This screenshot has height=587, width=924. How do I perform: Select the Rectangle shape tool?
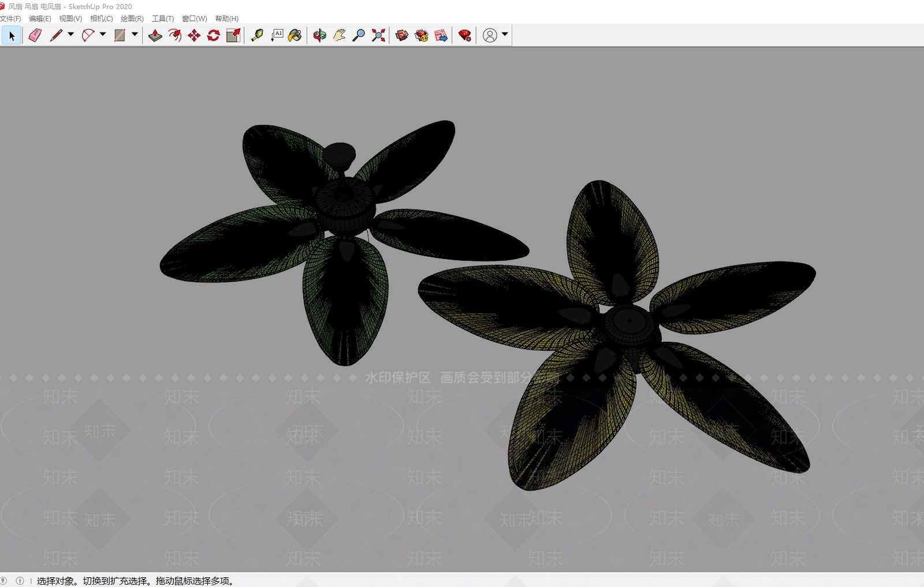pos(120,36)
